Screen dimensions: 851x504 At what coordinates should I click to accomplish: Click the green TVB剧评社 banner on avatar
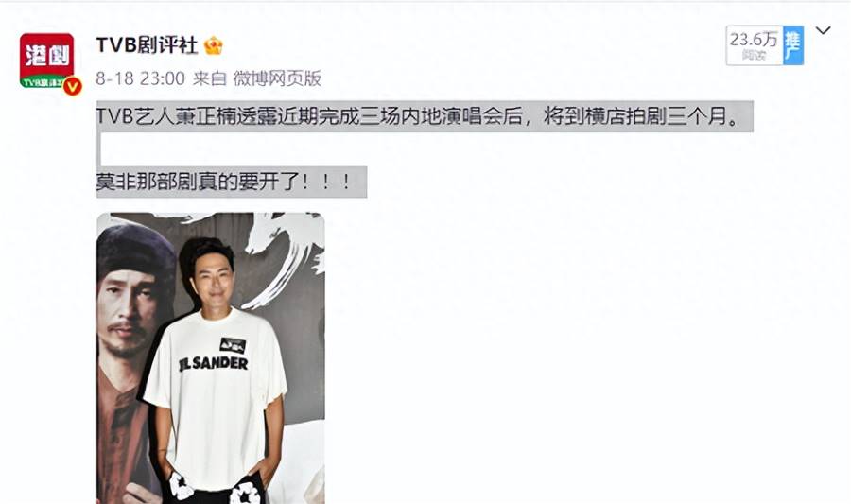43,82
